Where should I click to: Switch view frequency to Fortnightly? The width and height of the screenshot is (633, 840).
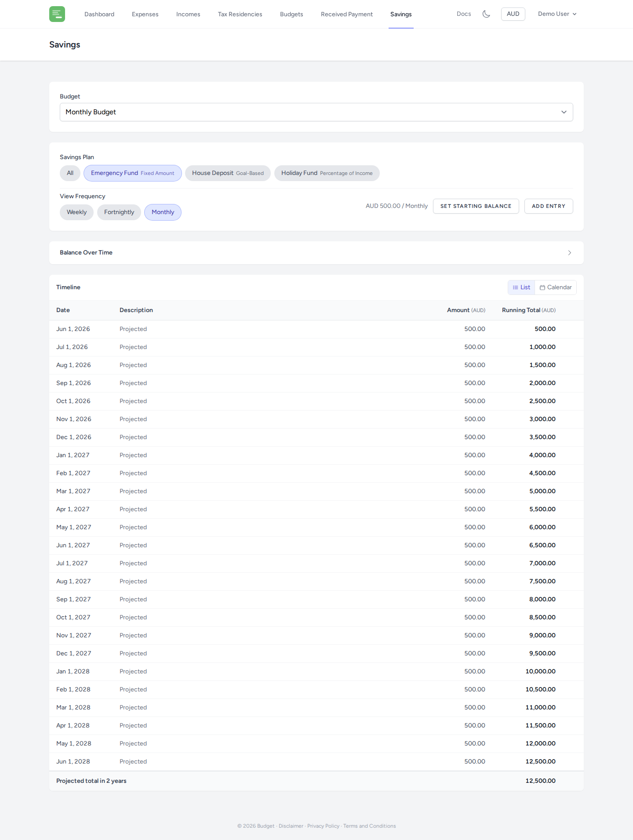(119, 212)
